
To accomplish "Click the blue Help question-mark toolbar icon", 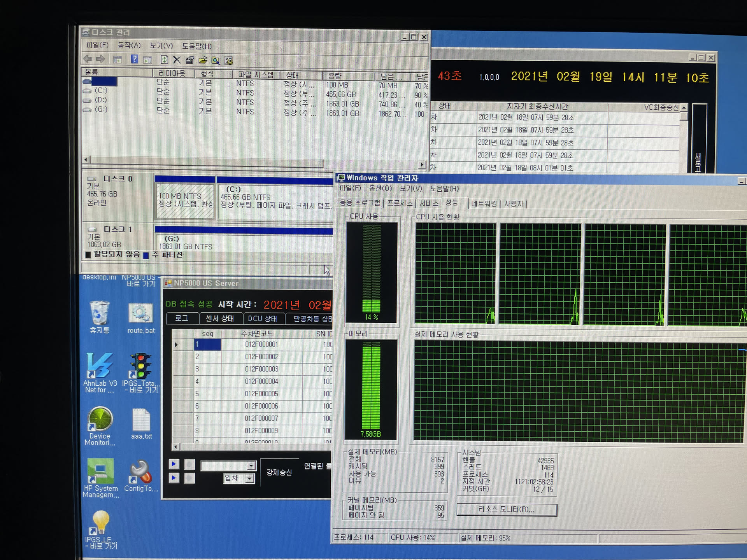I will pos(134,59).
